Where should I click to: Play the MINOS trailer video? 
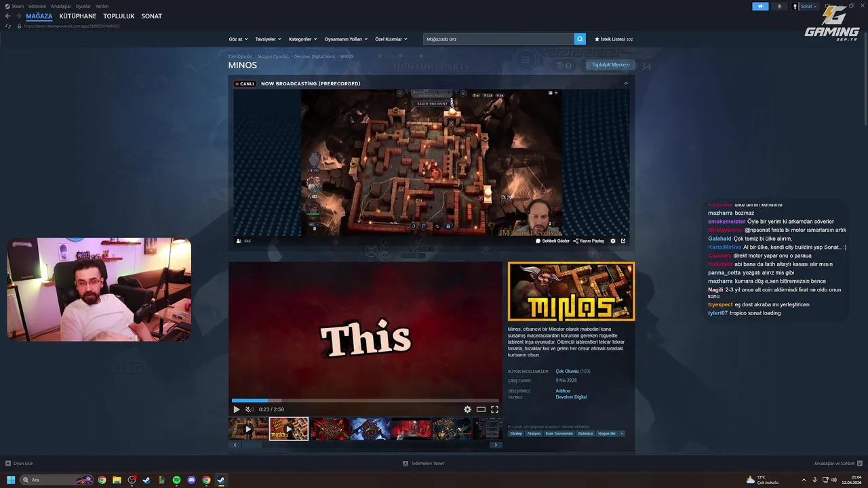(x=236, y=409)
